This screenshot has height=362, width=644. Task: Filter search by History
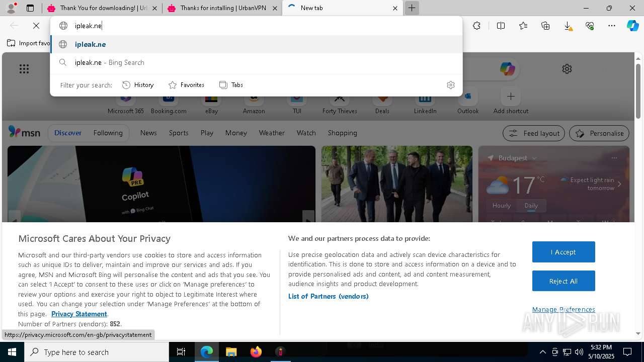[x=138, y=85]
